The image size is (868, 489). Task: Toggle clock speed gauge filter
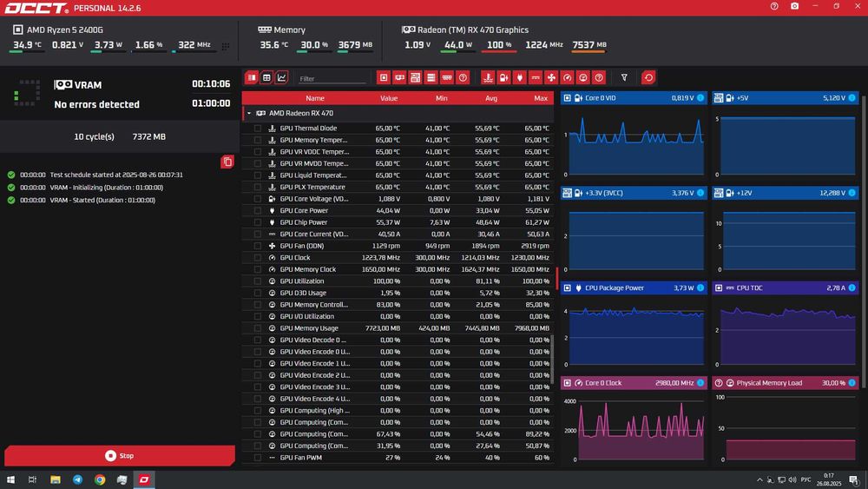[x=567, y=77]
